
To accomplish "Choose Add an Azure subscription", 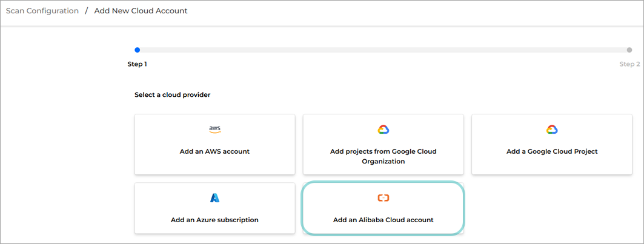I will 215,208.
